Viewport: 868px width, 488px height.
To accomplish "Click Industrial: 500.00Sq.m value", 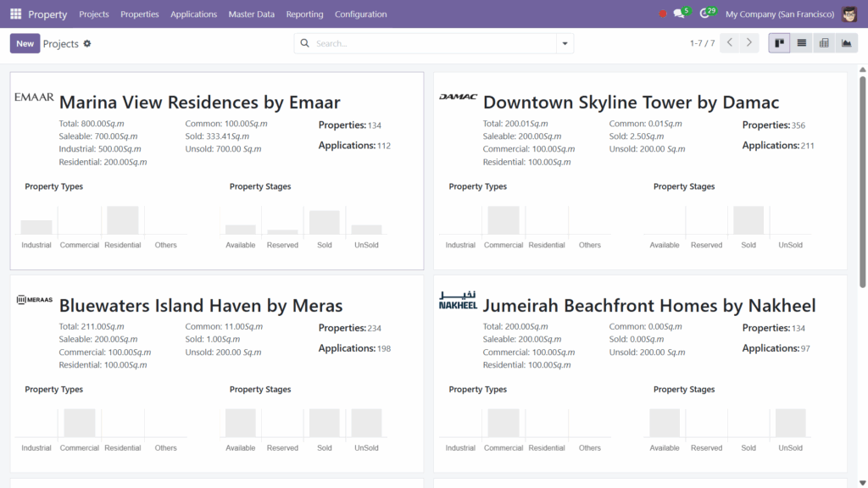I will (x=100, y=149).
